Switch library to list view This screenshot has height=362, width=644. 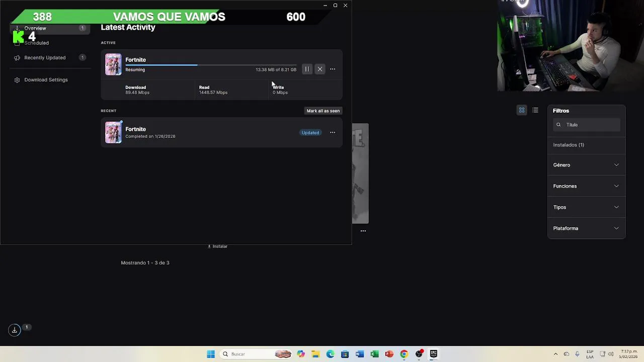535,110
